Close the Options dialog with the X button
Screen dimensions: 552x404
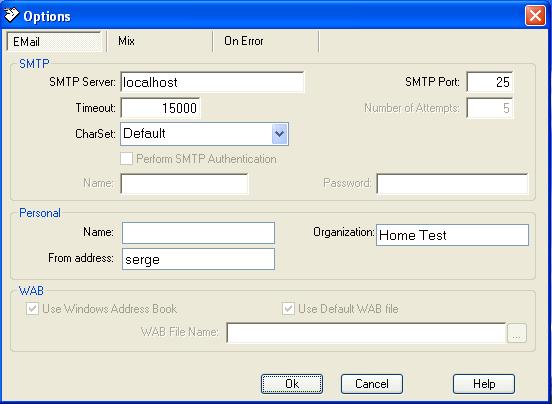click(535, 15)
